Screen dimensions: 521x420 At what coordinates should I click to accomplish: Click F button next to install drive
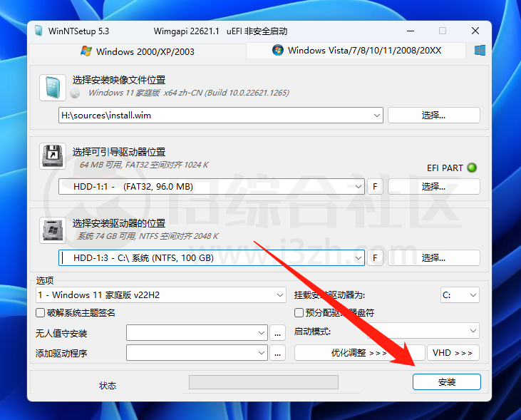coord(375,257)
